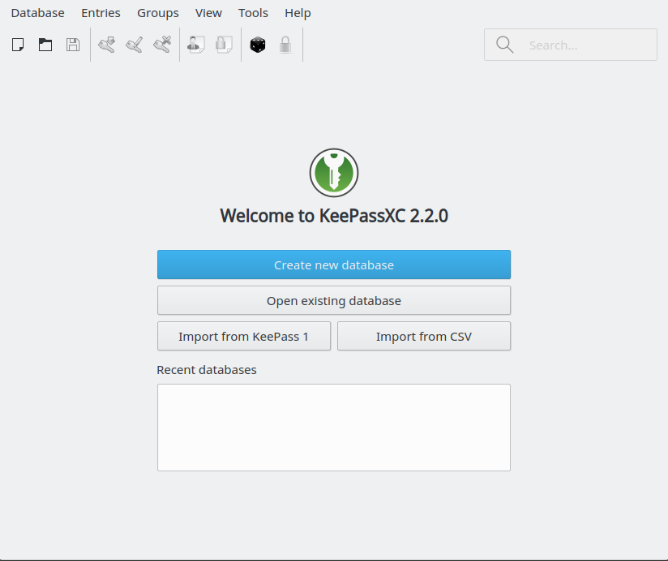Click the Copy username toolbar icon

tap(196, 45)
